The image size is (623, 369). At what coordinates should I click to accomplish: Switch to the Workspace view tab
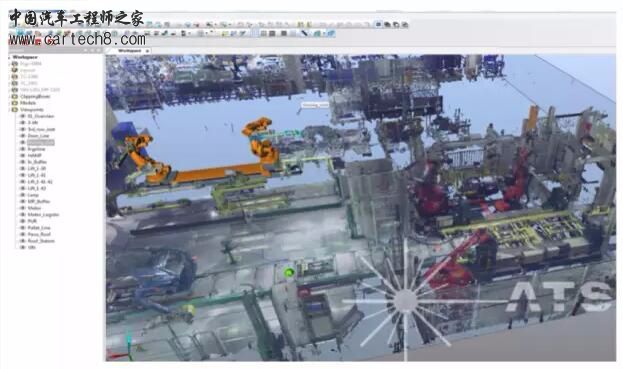(130, 51)
